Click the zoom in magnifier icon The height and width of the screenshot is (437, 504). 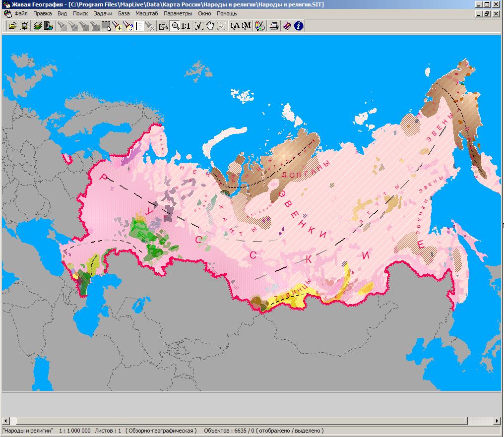(x=175, y=26)
